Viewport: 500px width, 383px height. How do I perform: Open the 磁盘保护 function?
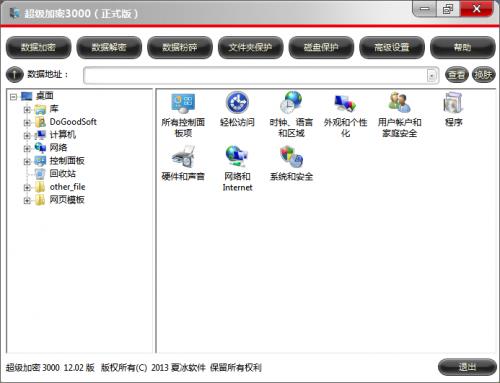coord(321,48)
